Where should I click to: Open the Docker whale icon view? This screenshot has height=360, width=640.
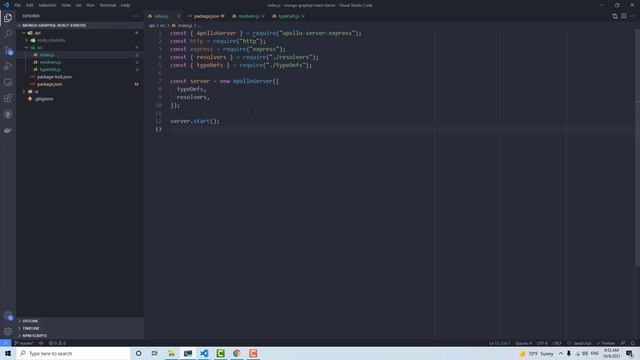(8, 130)
